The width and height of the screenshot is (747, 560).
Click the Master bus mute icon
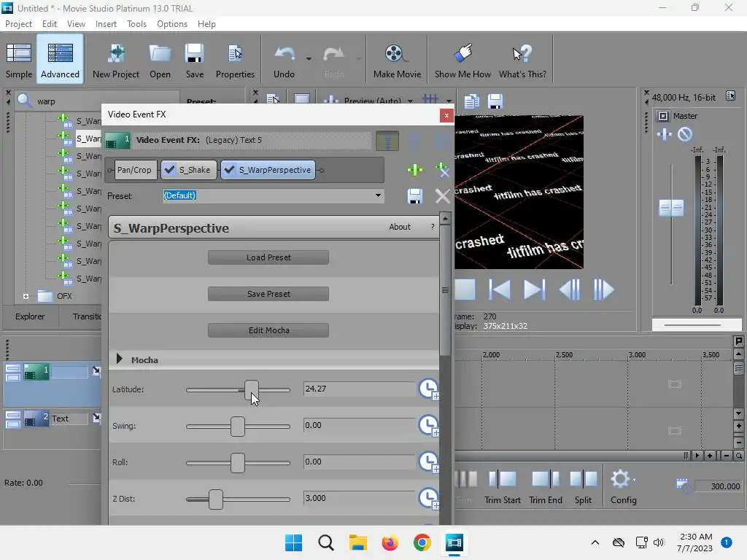(x=684, y=134)
